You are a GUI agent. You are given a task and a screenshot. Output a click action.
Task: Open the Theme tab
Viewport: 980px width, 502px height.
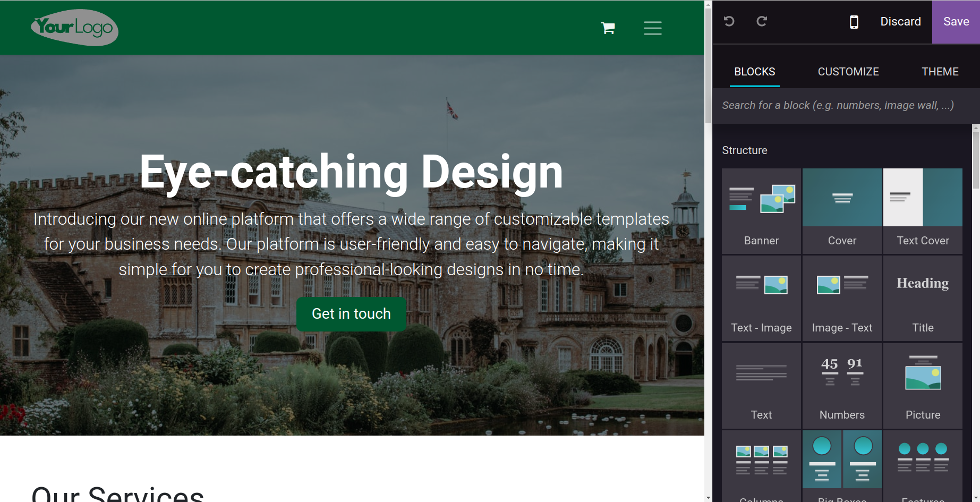click(x=940, y=72)
